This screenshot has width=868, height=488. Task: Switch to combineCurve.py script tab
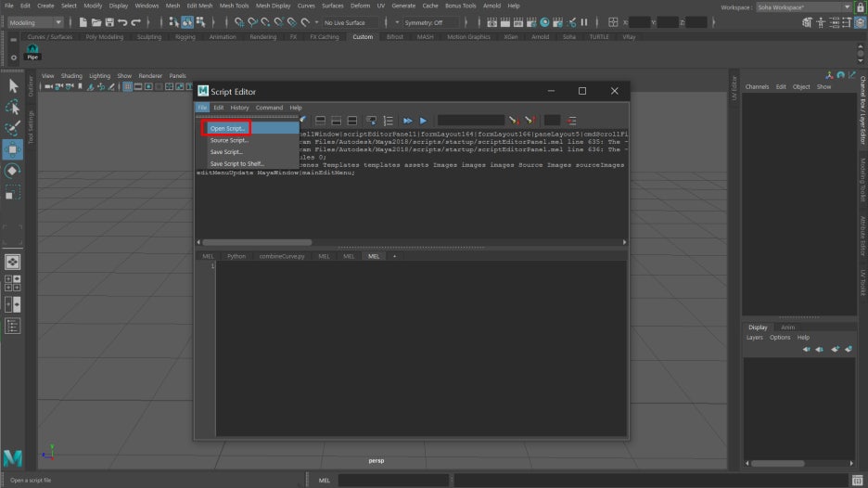coord(282,256)
